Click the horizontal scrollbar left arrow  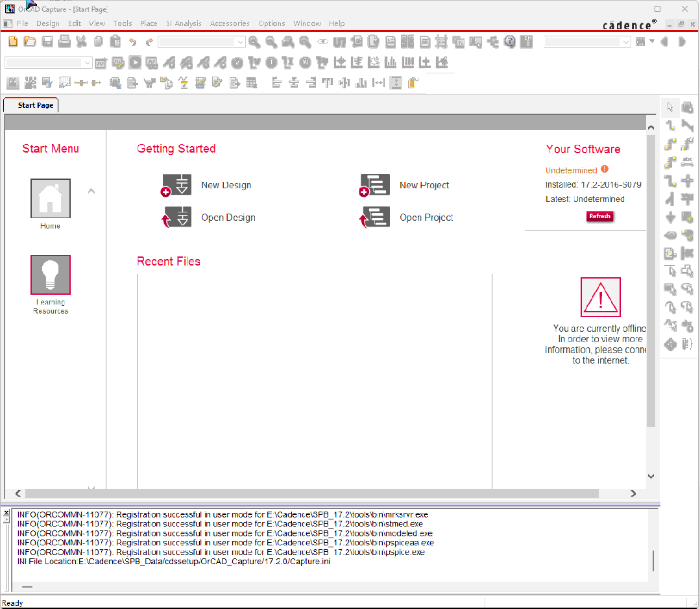click(18, 493)
